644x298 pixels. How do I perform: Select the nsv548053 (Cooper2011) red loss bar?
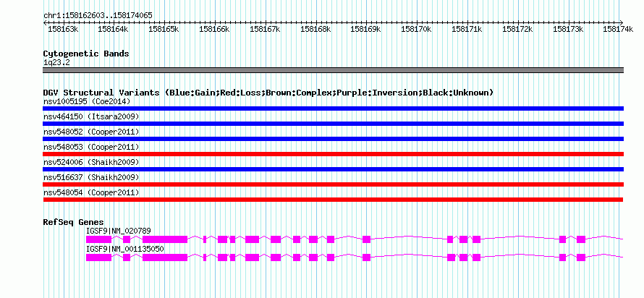coord(333,154)
